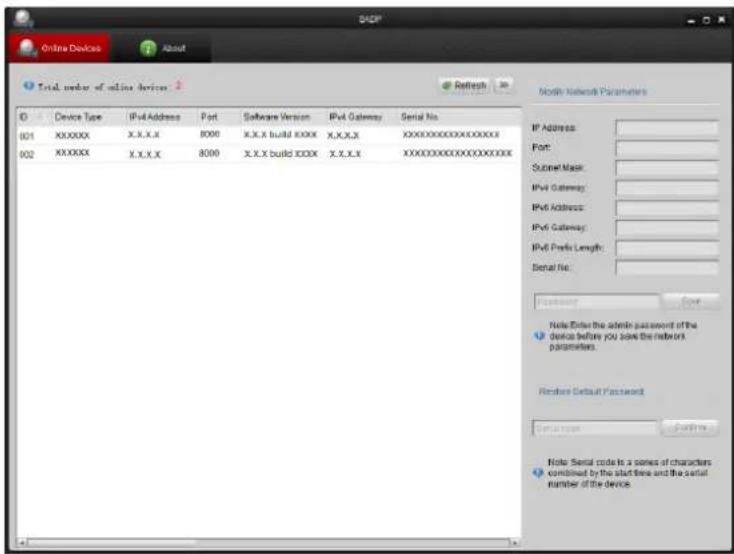The height and width of the screenshot is (554, 734).
Task: Focus the IP Address input field
Action: click(x=667, y=127)
